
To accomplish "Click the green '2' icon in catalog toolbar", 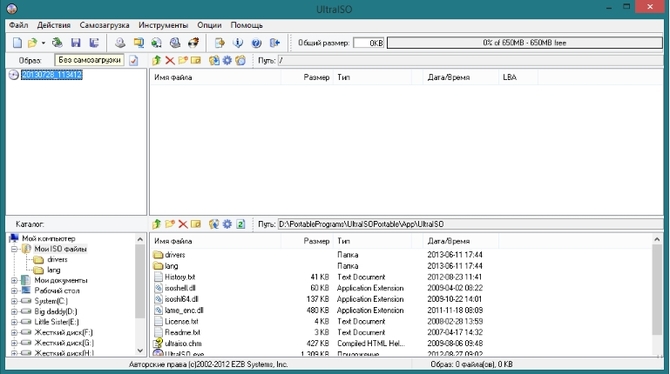I will pos(241,224).
